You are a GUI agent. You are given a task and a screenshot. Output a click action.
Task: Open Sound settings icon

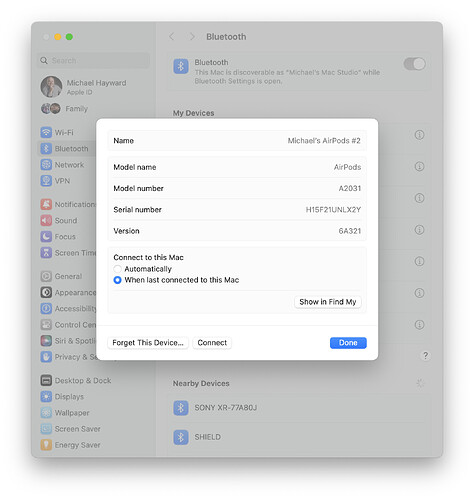46,220
